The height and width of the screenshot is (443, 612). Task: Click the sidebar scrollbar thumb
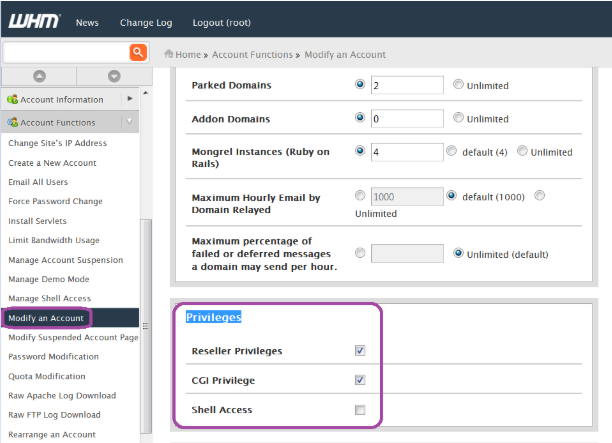[146, 326]
